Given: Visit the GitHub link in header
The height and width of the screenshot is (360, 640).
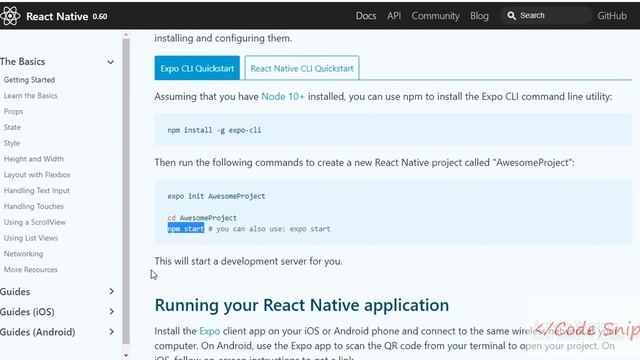Looking at the screenshot, I should pos(612,16).
